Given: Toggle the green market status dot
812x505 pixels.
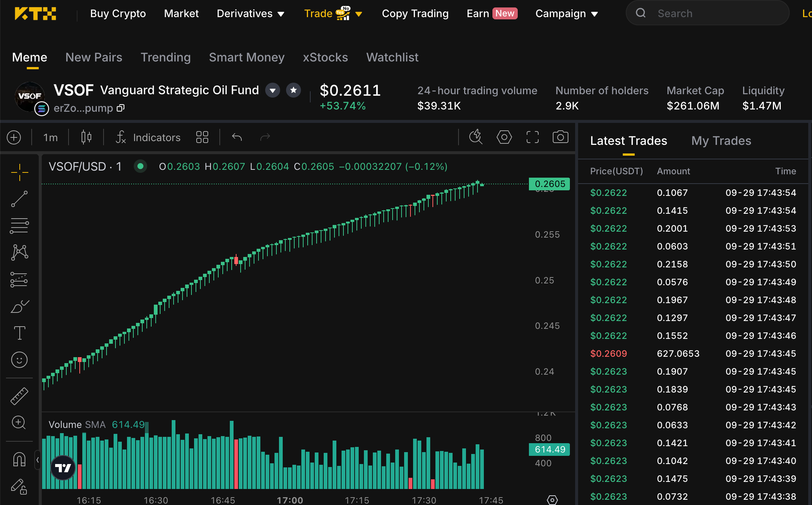Looking at the screenshot, I should (x=140, y=166).
